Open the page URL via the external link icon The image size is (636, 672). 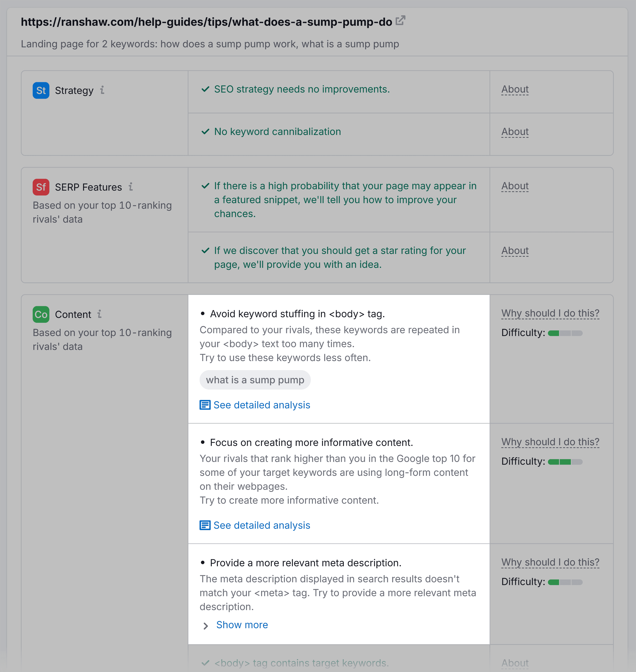(x=400, y=21)
